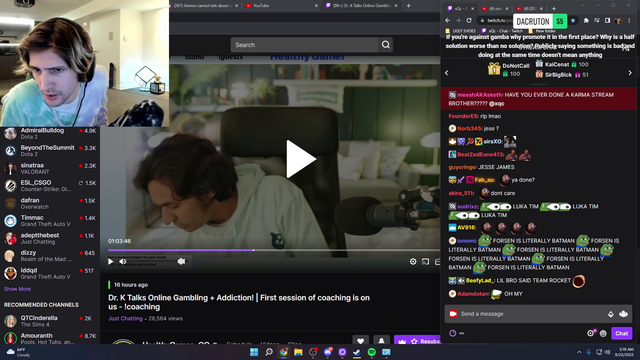Open the emote picker in chat input
Viewport: 640px width, 360px height.
coord(623,314)
